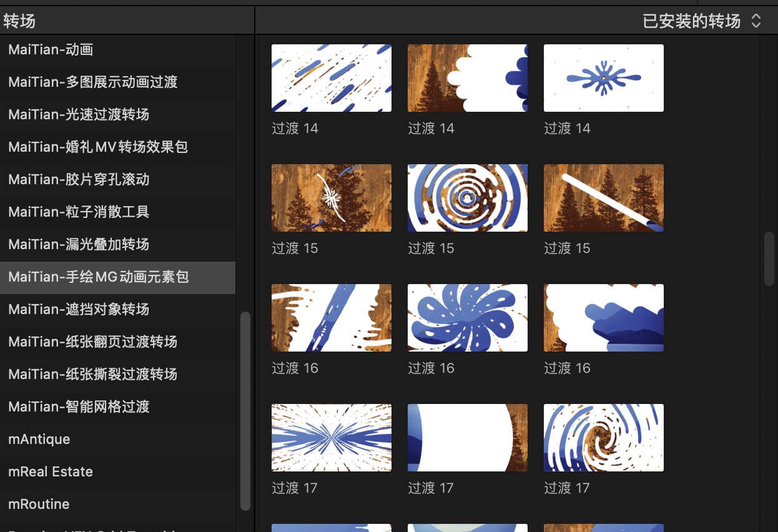Open the mReal Estate category

point(117,471)
